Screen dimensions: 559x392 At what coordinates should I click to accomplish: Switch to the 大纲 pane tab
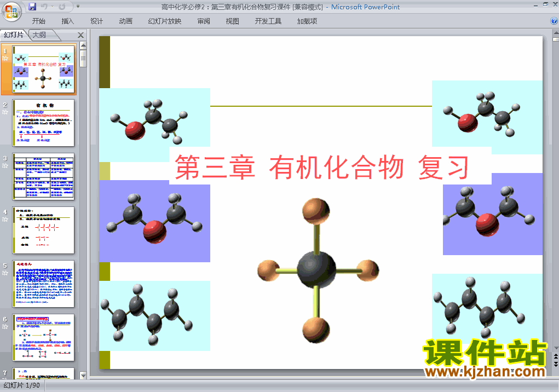click(x=39, y=34)
